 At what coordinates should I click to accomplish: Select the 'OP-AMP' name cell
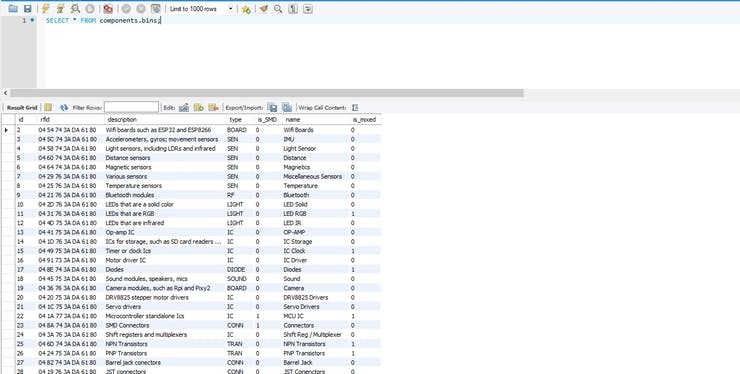(x=316, y=232)
